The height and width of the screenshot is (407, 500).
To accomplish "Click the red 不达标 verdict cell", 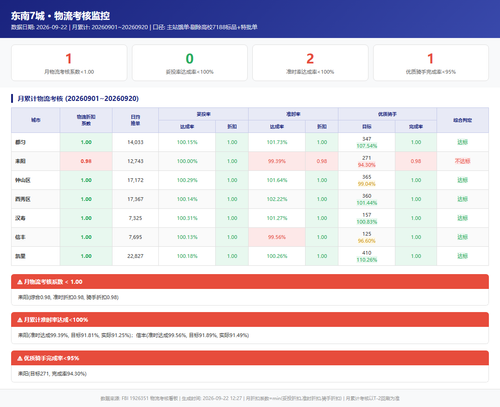I will point(463,161).
